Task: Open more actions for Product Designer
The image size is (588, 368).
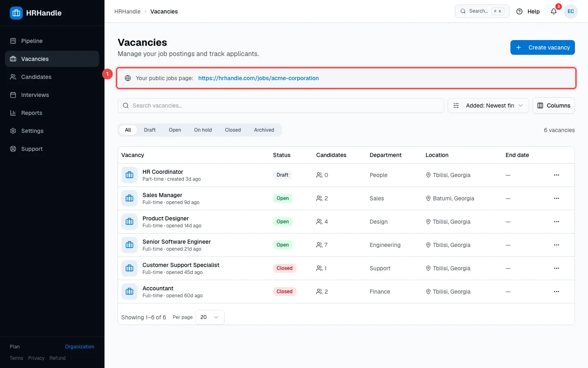Action: (557, 222)
